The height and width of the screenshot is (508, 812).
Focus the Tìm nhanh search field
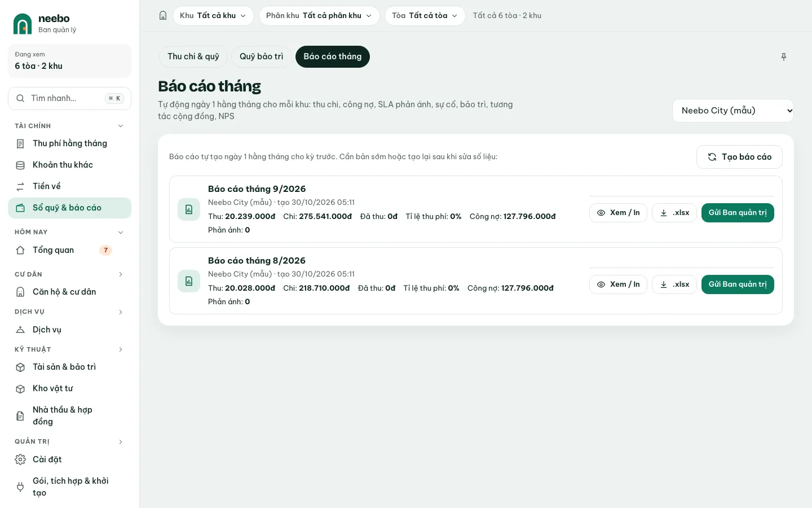[x=69, y=98]
